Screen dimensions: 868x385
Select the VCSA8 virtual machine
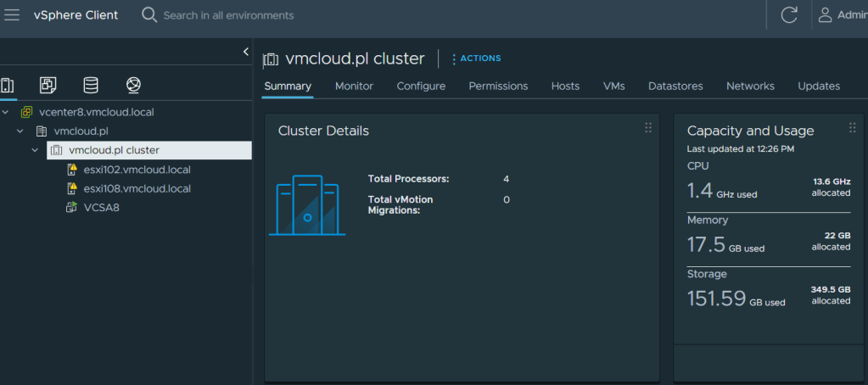[x=101, y=207]
